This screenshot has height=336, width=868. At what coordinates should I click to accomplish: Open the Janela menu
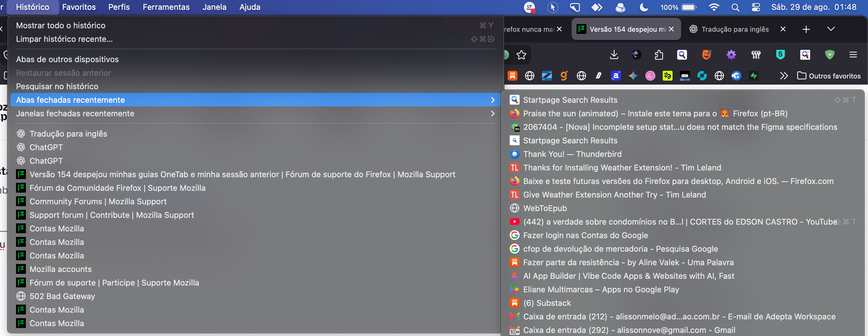(x=214, y=7)
